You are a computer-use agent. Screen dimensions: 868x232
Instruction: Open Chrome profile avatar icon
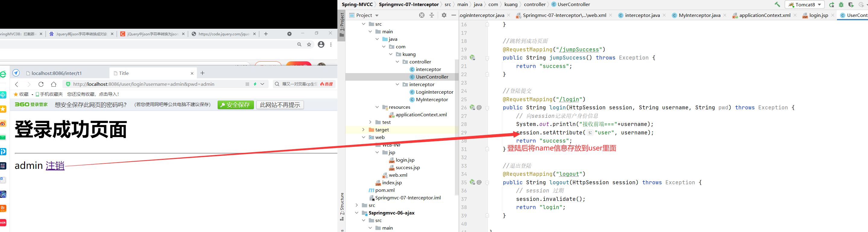click(321, 44)
